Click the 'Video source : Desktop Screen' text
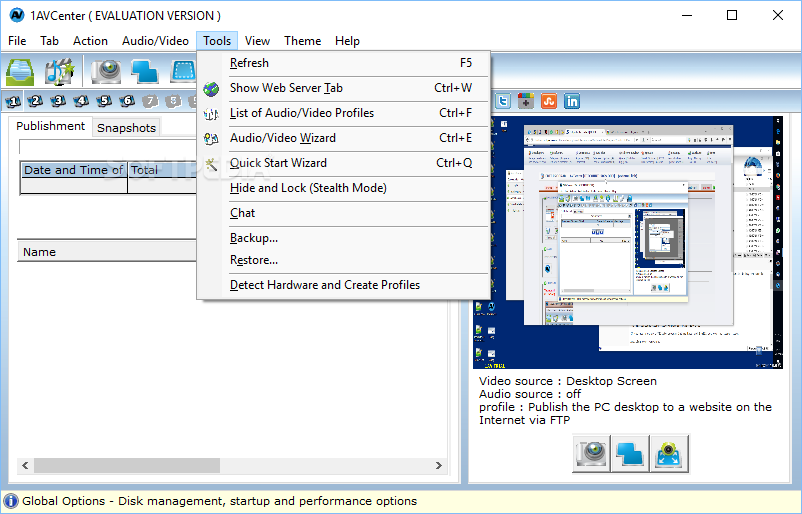Image resolution: width=802 pixels, height=514 pixels. click(568, 382)
